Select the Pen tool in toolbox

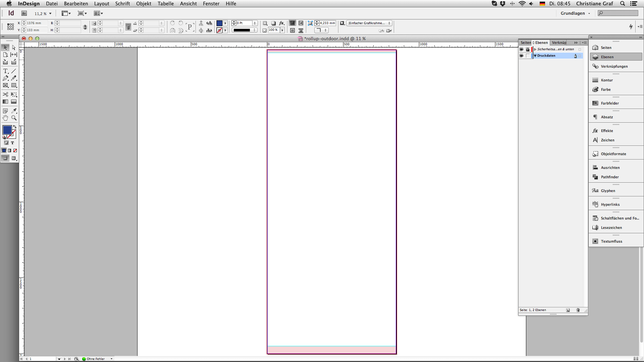point(5,78)
